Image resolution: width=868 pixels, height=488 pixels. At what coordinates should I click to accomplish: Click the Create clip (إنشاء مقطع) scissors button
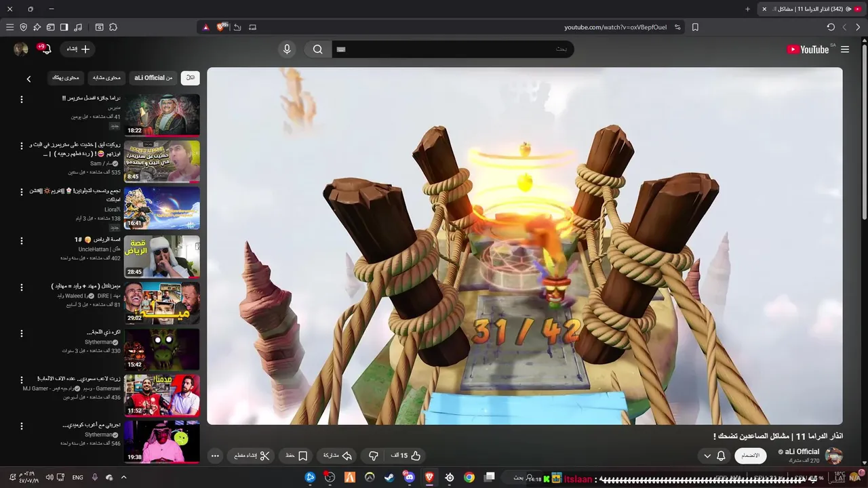point(251,455)
